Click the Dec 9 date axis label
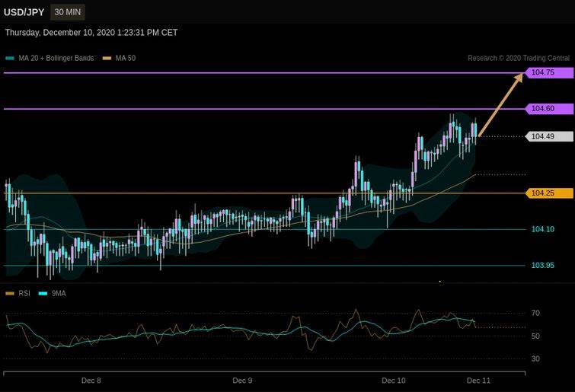 tap(242, 381)
